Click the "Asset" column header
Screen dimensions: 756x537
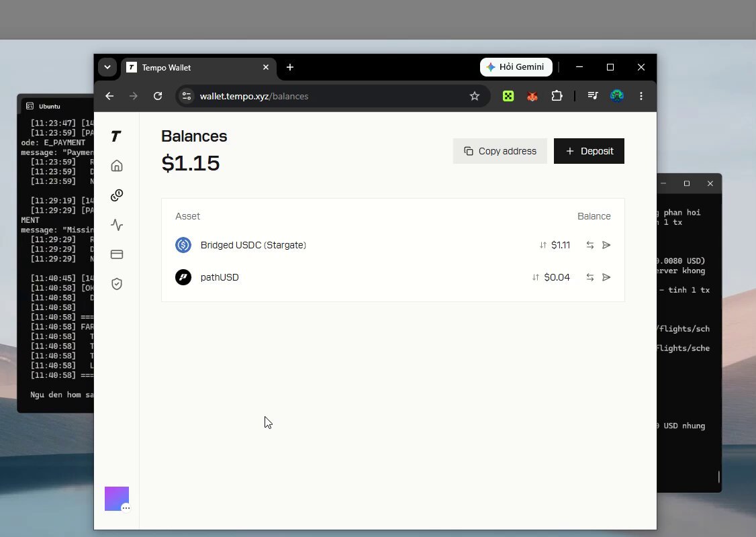click(x=187, y=216)
